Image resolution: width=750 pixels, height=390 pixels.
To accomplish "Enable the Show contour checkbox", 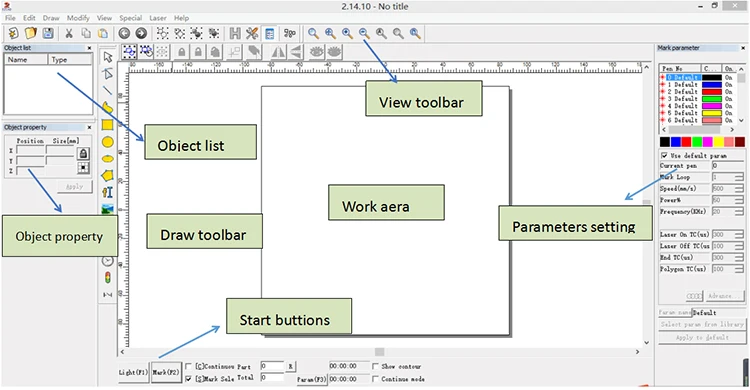I will click(x=375, y=366).
